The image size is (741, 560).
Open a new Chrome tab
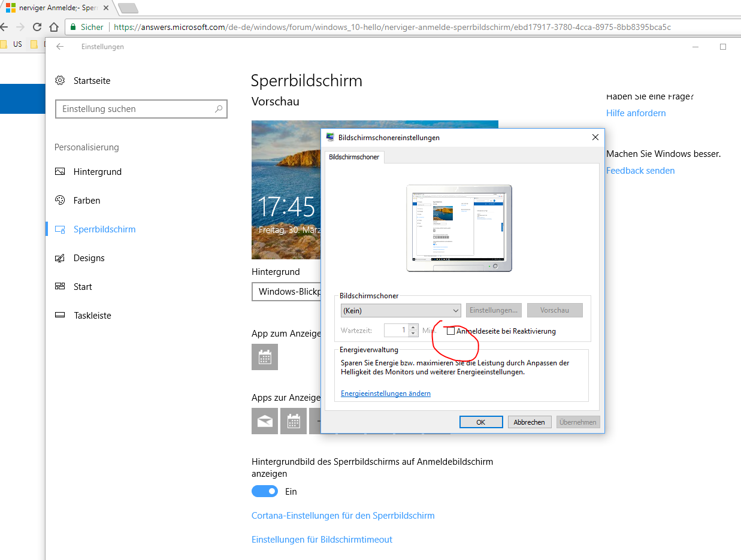(x=128, y=8)
